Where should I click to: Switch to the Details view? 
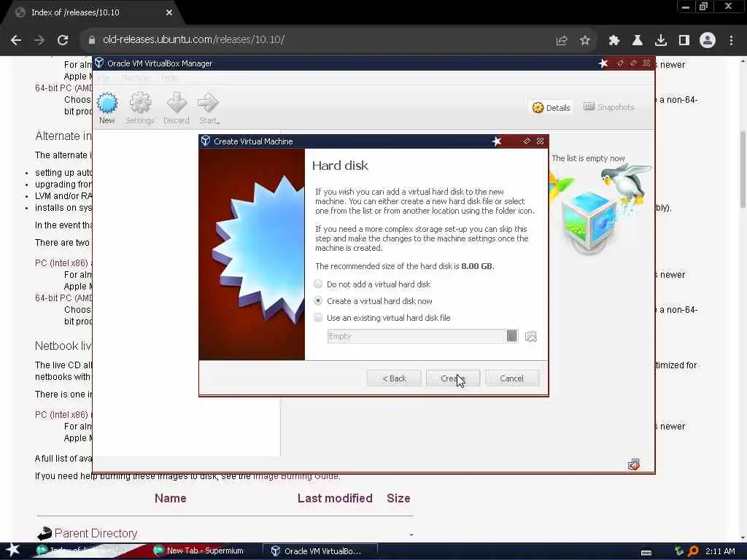click(551, 108)
